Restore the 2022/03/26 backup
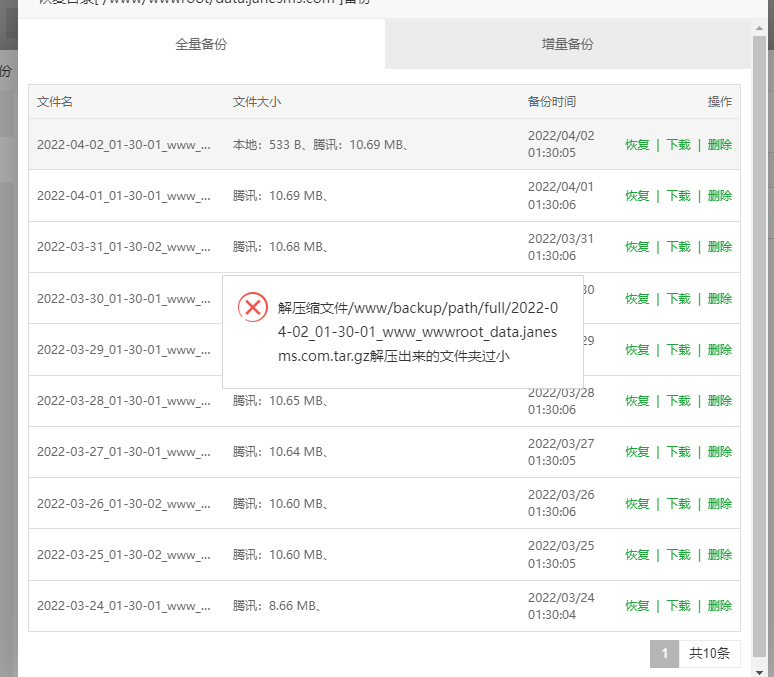The image size is (774, 677). point(637,504)
